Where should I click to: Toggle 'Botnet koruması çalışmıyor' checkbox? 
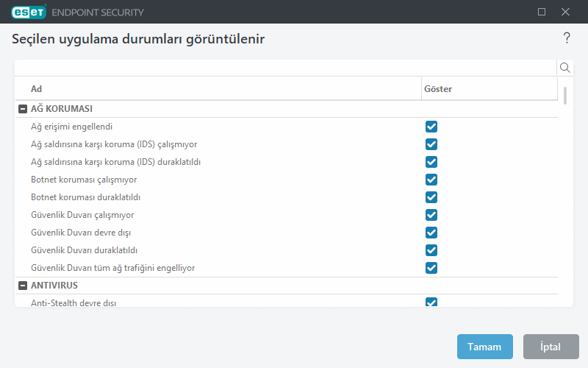(x=431, y=180)
